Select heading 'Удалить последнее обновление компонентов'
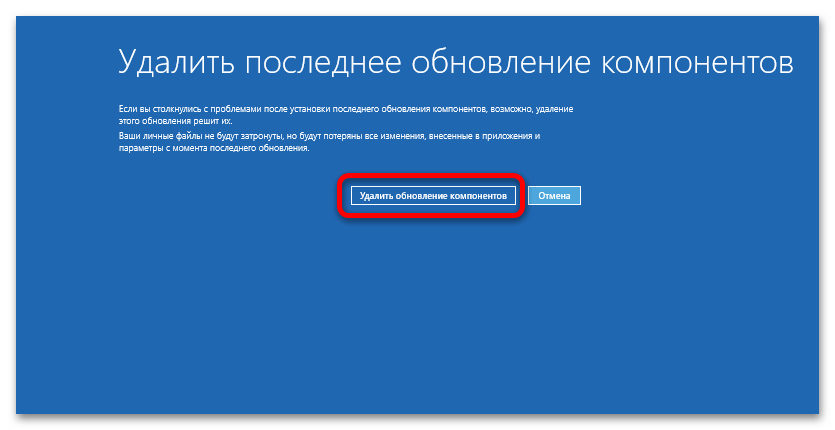The height and width of the screenshot is (430, 835). 455,62
